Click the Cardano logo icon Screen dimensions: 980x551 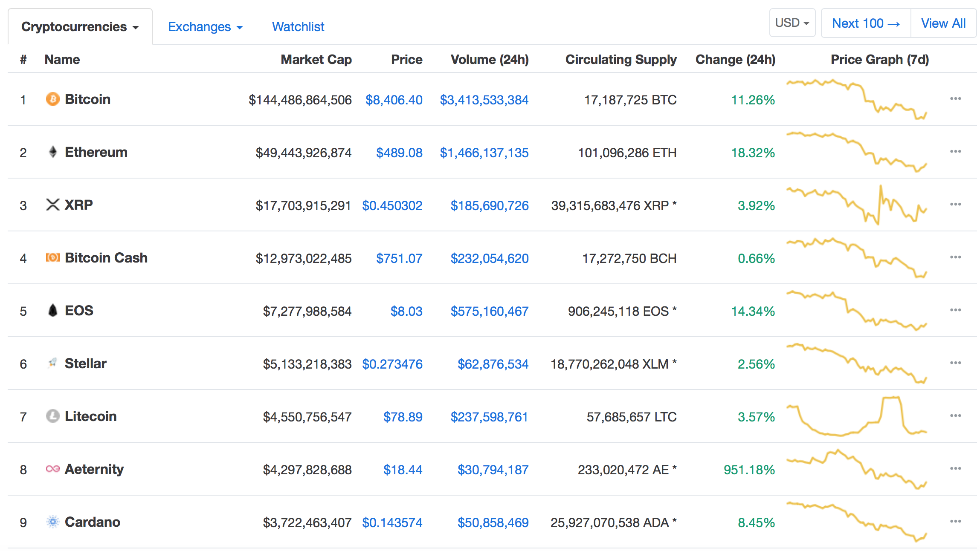point(52,522)
